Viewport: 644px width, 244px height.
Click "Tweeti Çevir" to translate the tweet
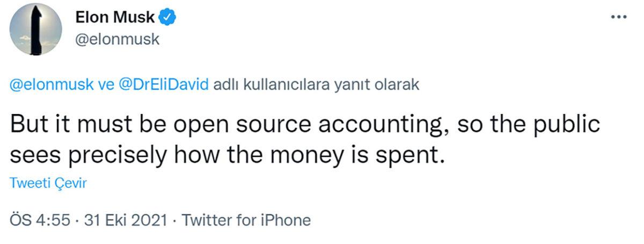(48, 183)
